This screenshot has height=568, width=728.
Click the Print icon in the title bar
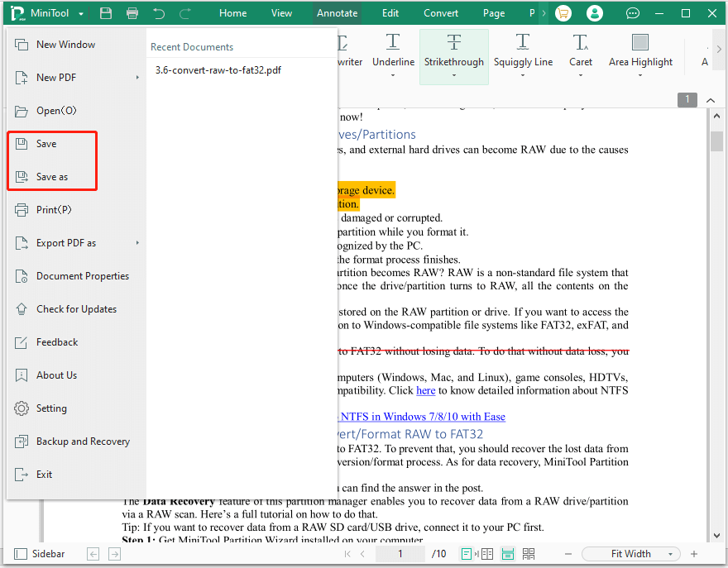pos(133,13)
